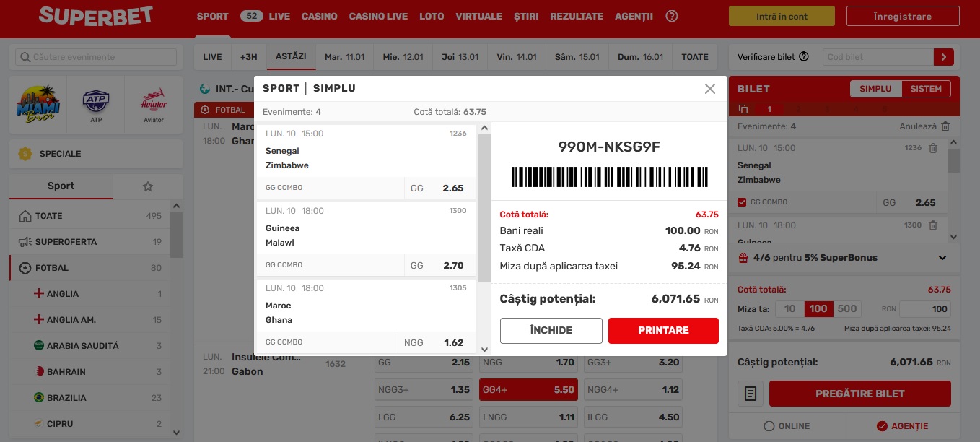Close the SPORT | SIMPLU ticket dialog
Viewport: 980px width, 442px height.
(710, 89)
